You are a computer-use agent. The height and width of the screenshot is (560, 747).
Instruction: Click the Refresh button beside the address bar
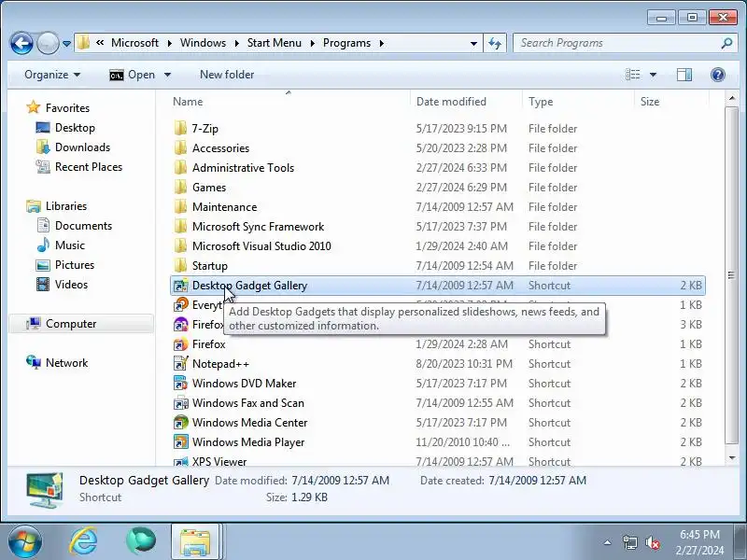click(x=495, y=43)
